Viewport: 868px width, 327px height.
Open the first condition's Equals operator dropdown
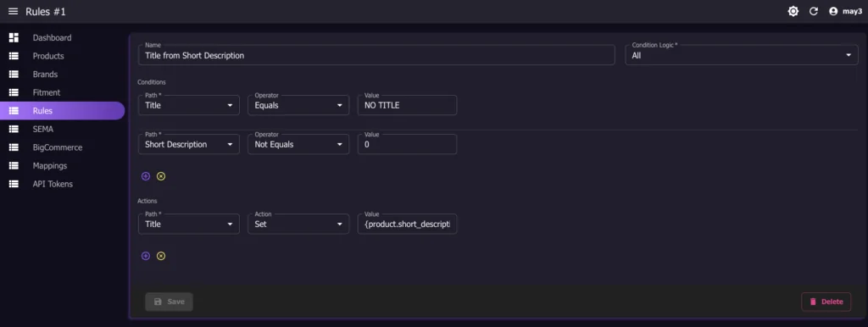[x=298, y=105]
